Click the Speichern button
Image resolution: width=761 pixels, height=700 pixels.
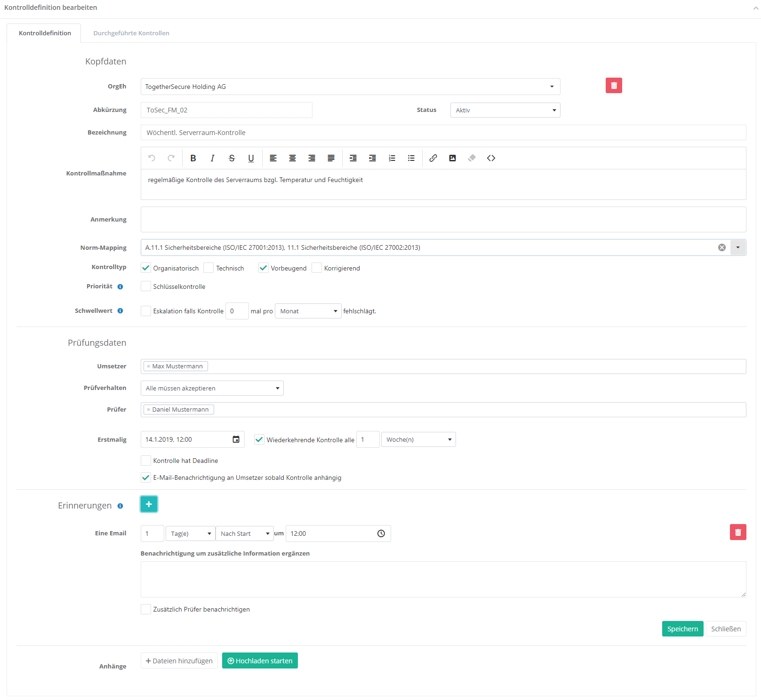click(682, 629)
